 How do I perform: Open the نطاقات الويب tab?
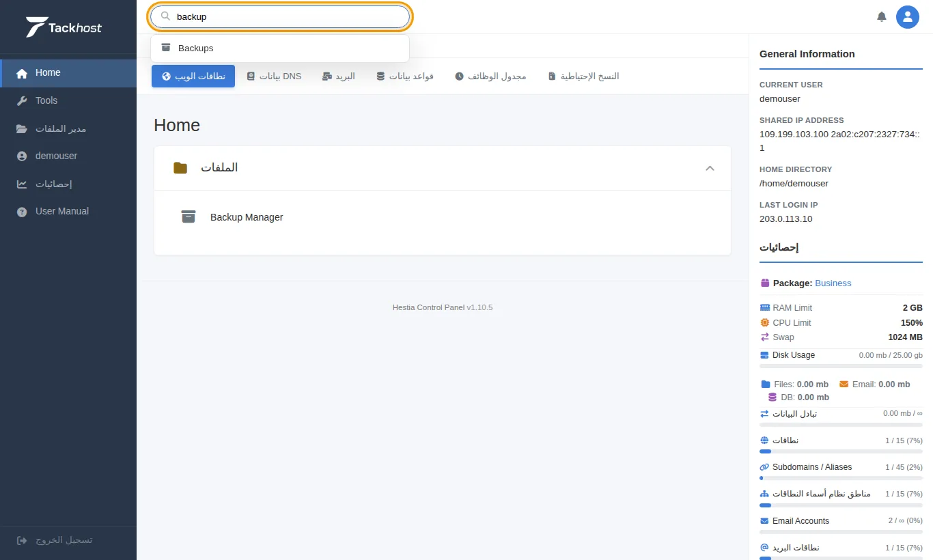tap(193, 76)
